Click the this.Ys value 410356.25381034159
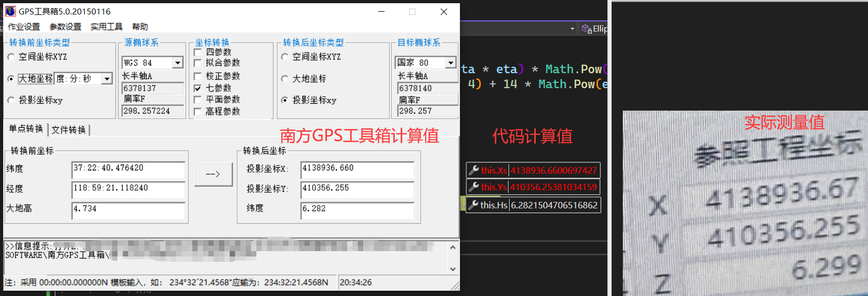The width and height of the screenshot is (868, 296). [554, 187]
